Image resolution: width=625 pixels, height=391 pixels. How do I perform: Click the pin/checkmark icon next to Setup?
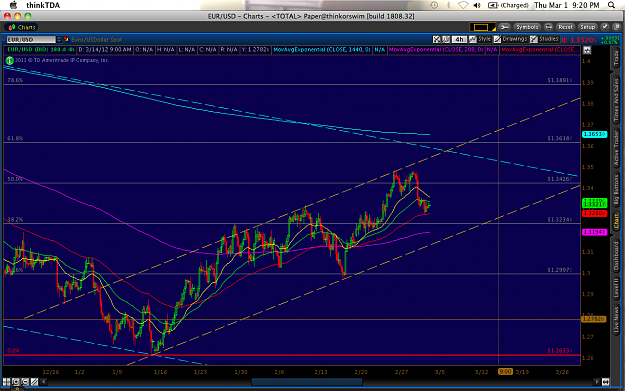[x=605, y=27]
